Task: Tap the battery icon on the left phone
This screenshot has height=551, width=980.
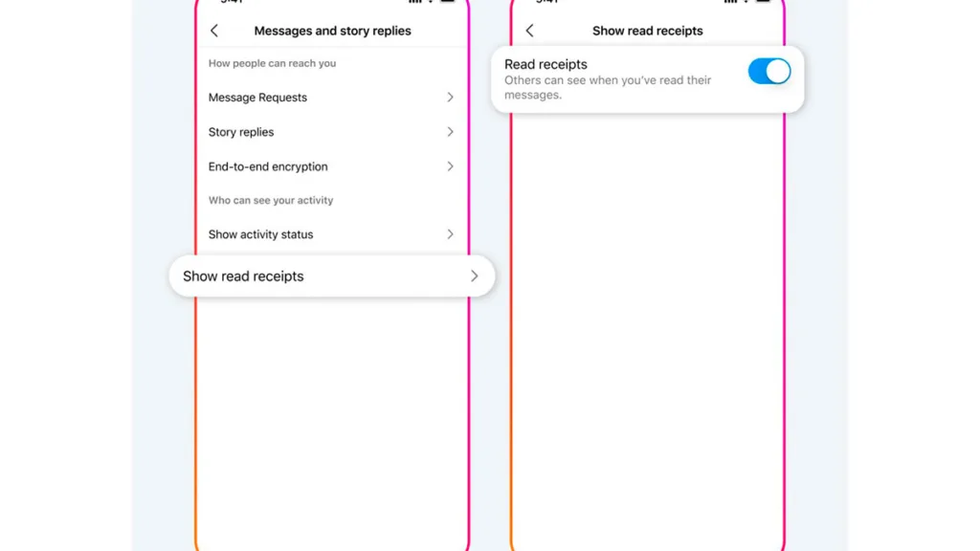Action: [448, 1]
